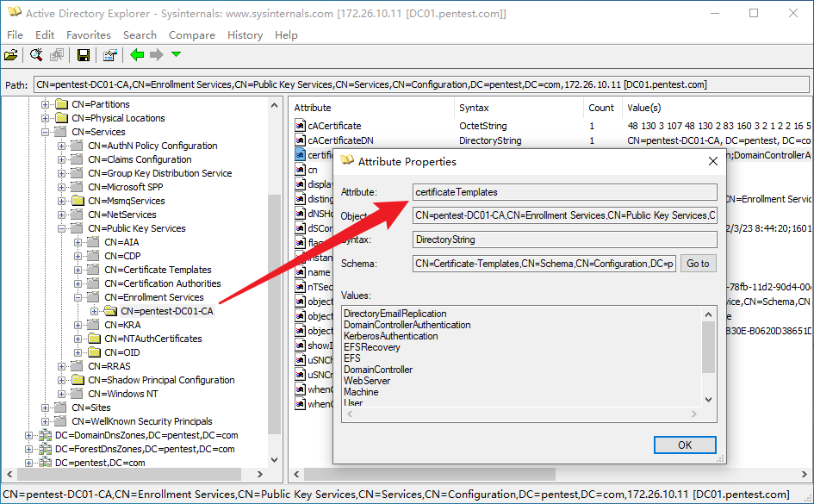The width and height of the screenshot is (814, 504).
Task: Select CN=Claims Configuration tree item
Action: click(x=140, y=159)
